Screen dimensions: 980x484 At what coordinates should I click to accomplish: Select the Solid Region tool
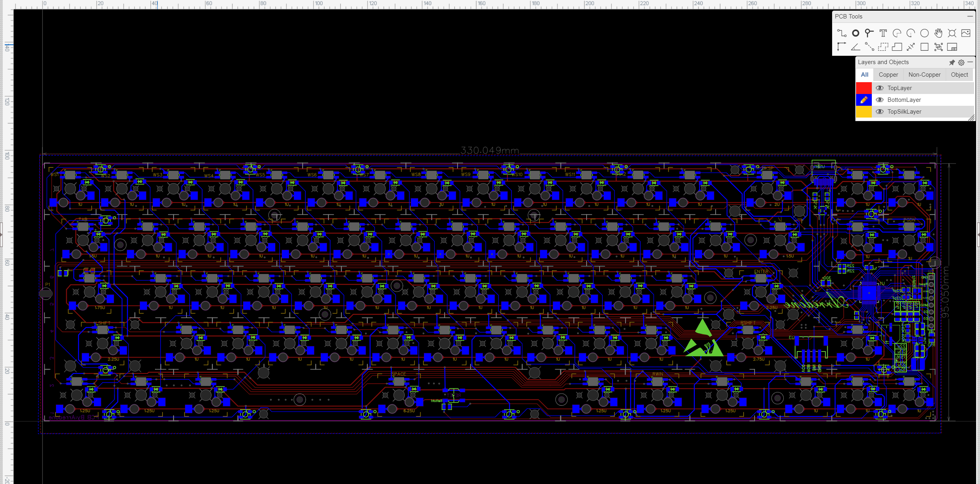tap(897, 47)
